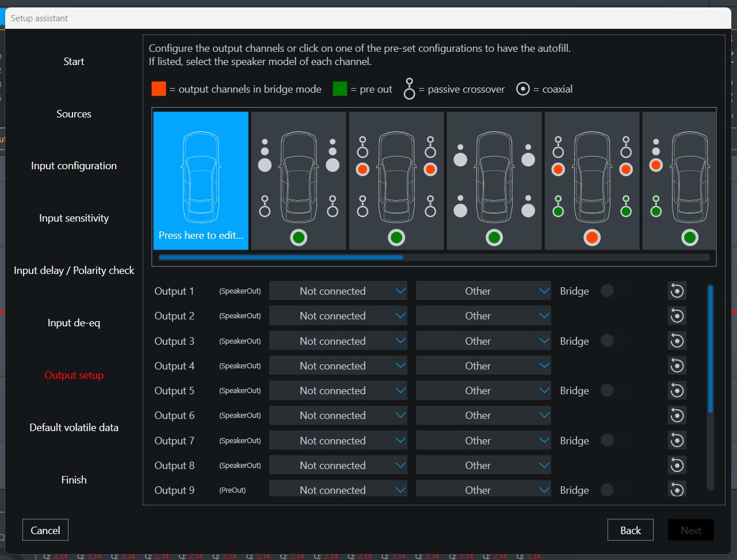Image resolution: width=737 pixels, height=560 pixels.
Task: Go to the Finish step
Action: pos(74,480)
